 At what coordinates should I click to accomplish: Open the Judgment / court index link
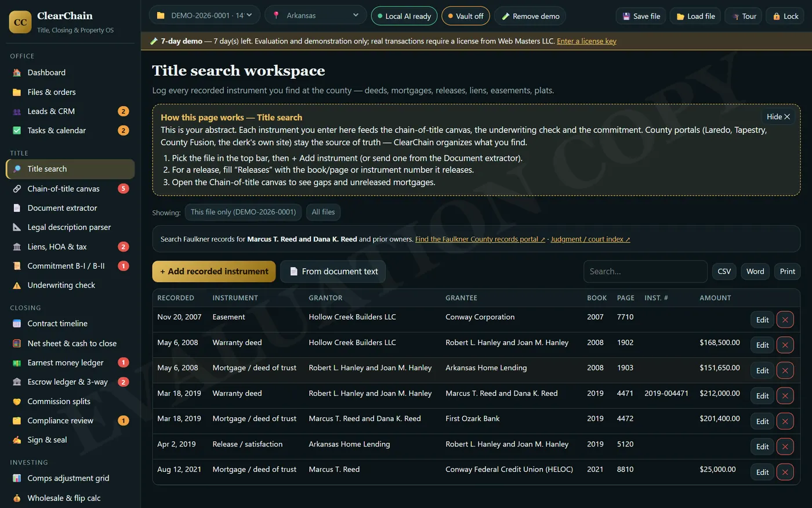[590, 239]
